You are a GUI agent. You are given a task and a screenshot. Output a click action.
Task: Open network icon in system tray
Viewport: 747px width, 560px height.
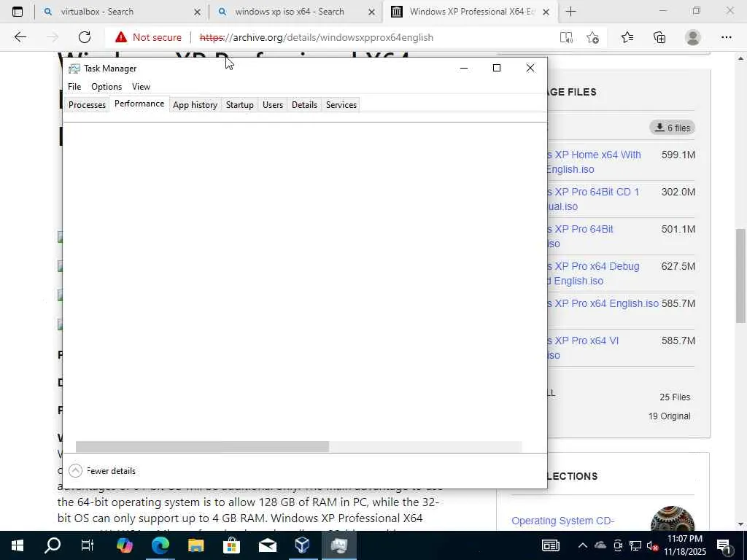635,545
